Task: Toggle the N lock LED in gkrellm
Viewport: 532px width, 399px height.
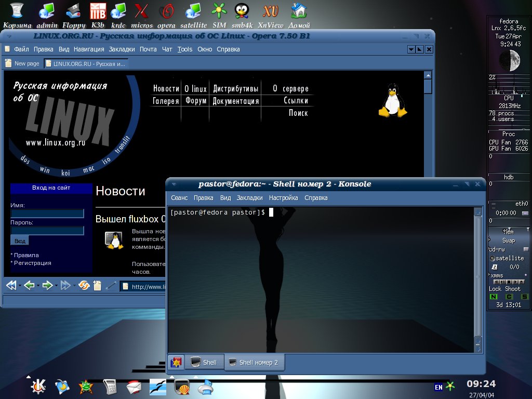Action: [x=494, y=297]
